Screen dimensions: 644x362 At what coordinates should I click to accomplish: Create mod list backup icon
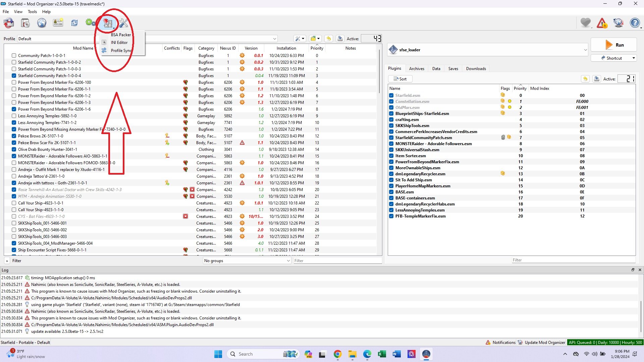pyautogui.click(x=340, y=39)
